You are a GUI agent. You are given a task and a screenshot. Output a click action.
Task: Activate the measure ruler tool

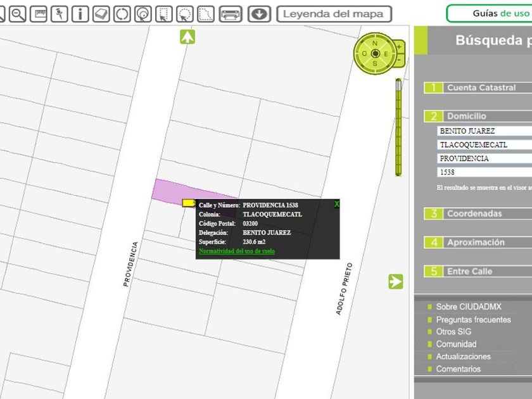click(38, 14)
